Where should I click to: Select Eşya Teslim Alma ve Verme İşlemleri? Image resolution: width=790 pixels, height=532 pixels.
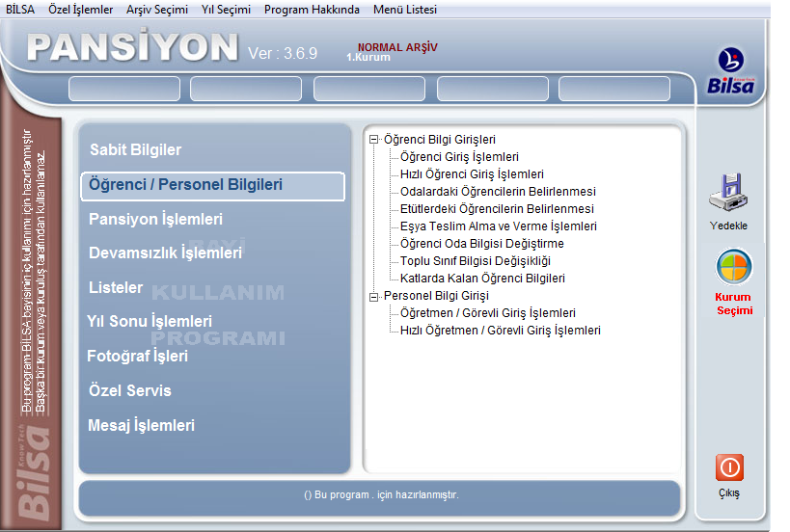(x=499, y=226)
